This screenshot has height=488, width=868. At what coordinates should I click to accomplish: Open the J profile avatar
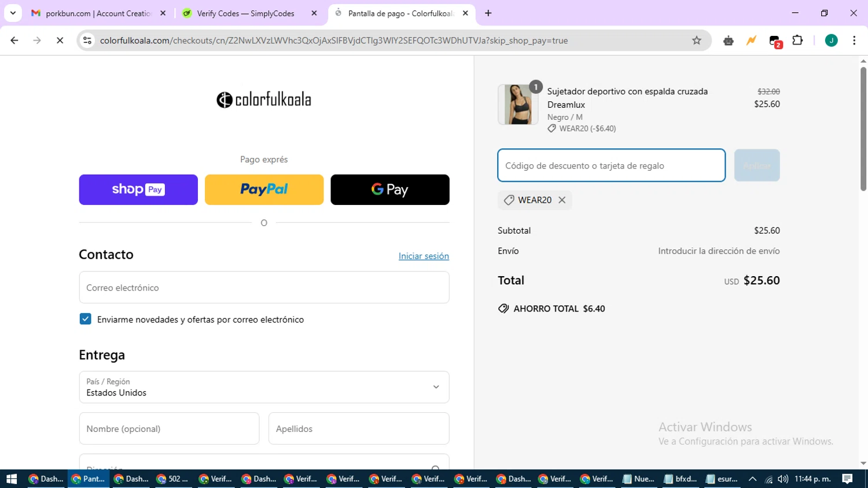832,41
